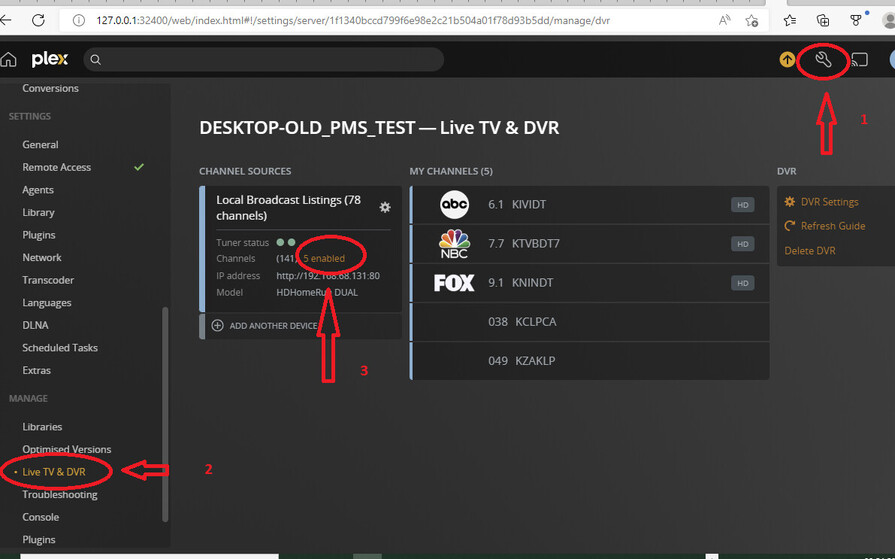Open Remote Access settings
The height and width of the screenshot is (559, 895).
tap(57, 167)
